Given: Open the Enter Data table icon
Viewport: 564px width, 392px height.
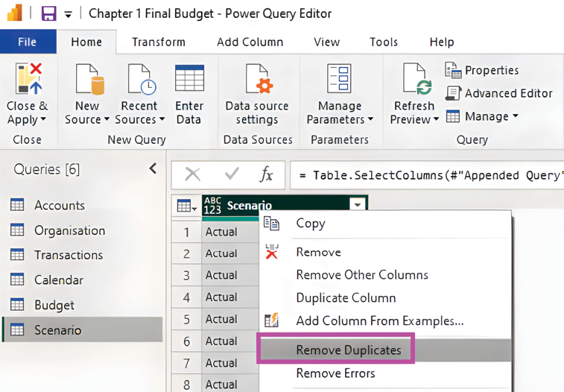Looking at the screenshot, I should [189, 78].
